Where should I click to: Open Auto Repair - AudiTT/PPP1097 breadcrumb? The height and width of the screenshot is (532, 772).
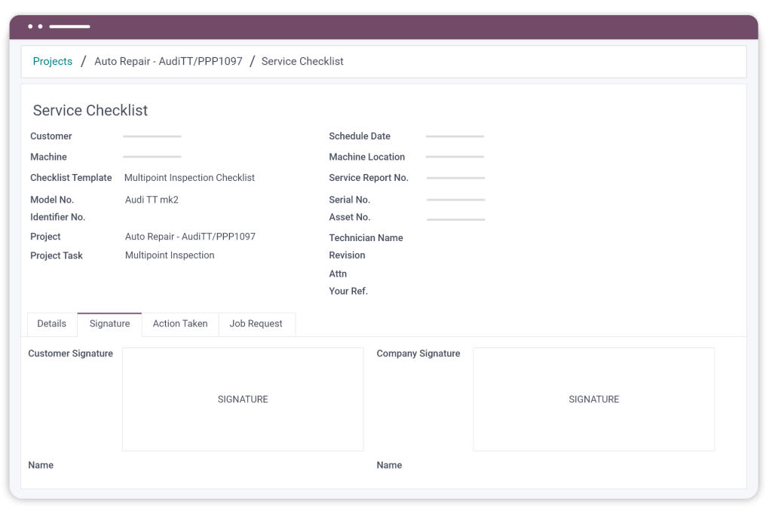tap(168, 62)
